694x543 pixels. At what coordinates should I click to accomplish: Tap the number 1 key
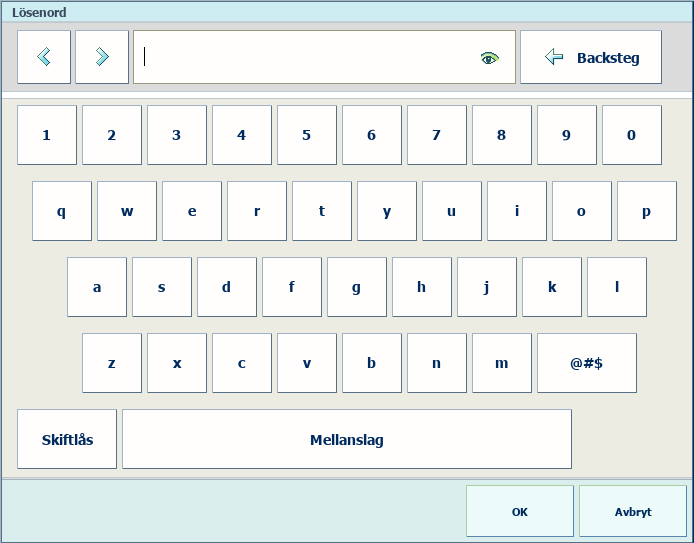click(x=47, y=135)
